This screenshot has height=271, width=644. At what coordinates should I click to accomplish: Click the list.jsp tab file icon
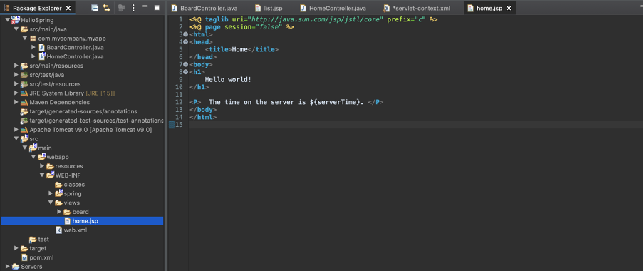click(x=257, y=9)
